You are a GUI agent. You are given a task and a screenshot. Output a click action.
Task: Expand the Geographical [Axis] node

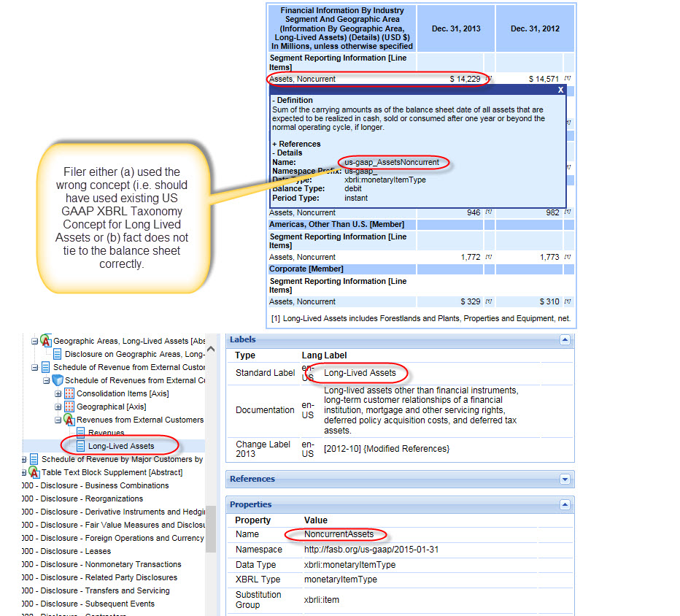pos(58,407)
